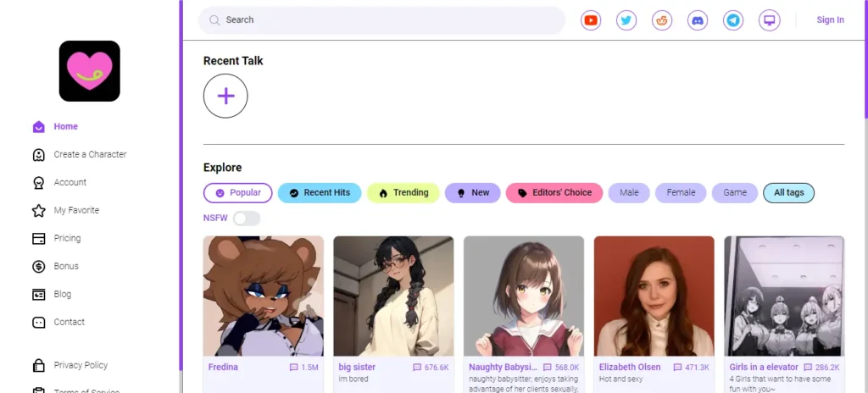Open the Twitter icon link
This screenshot has height=393, width=868.
coord(626,20)
